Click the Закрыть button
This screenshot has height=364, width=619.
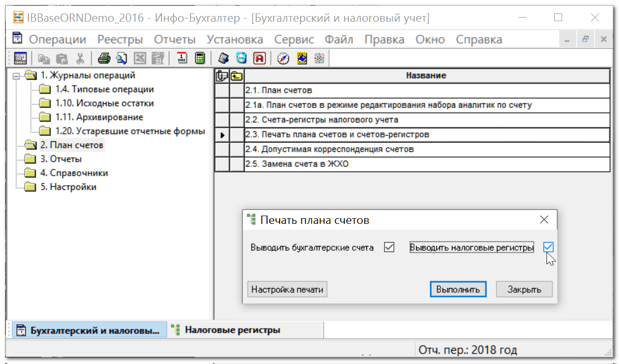tap(524, 289)
